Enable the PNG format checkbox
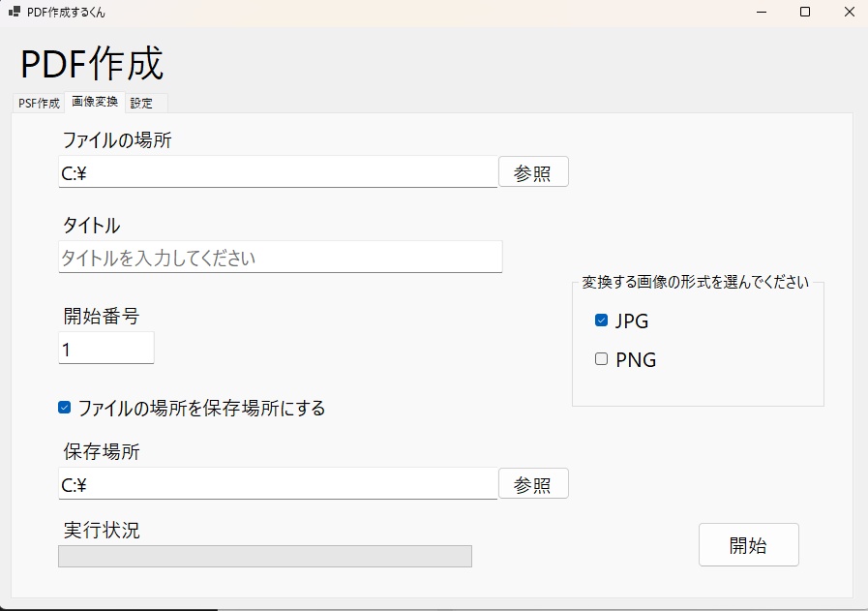 601,359
